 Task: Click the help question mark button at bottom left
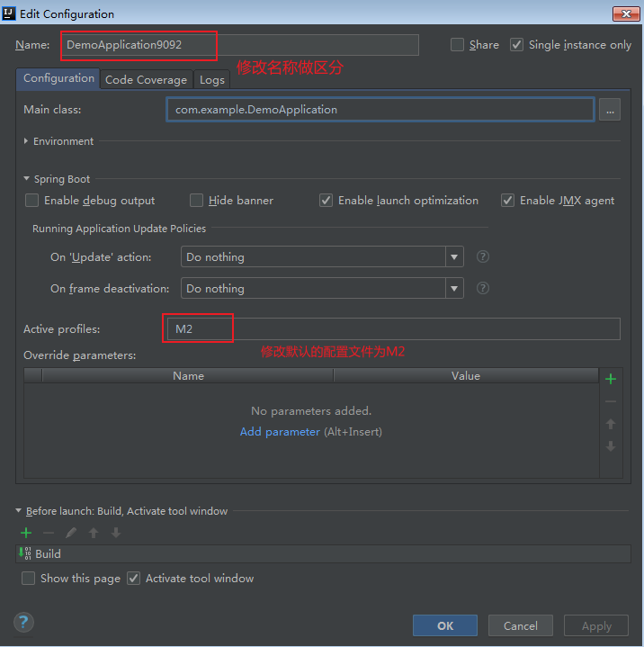(24, 622)
